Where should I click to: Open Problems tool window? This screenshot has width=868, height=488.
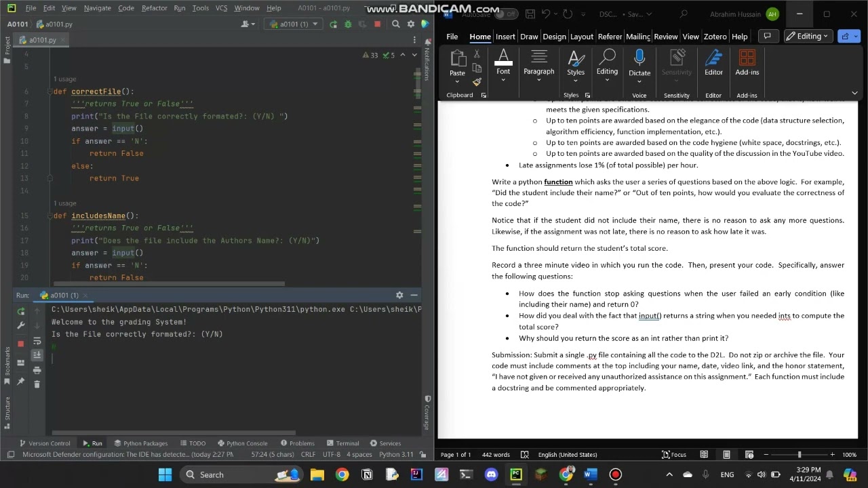coord(296,443)
